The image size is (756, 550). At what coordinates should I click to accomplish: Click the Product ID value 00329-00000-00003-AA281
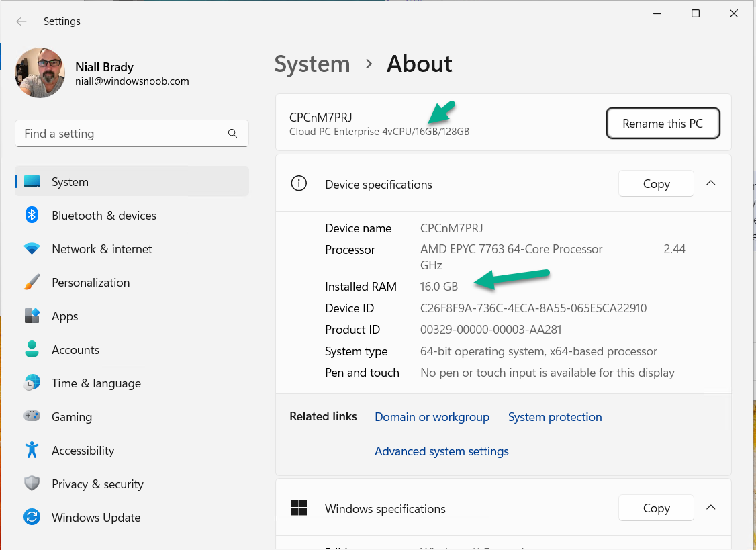(491, 330)
